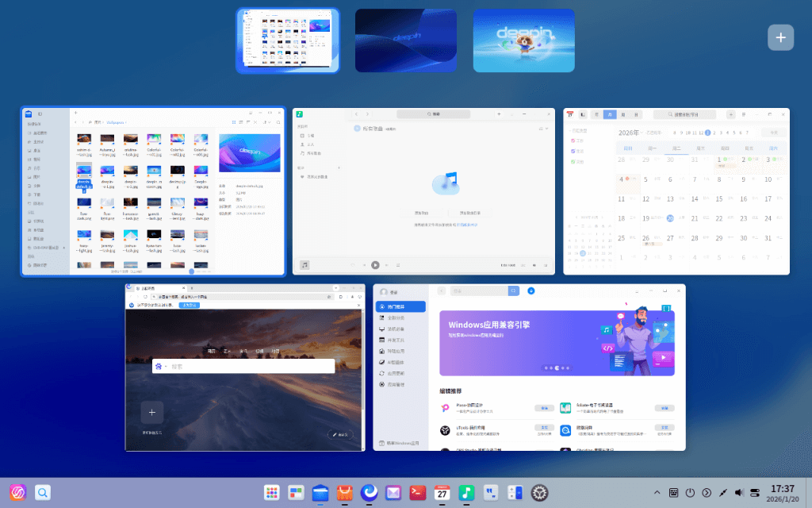The height and width of the screenshot is (508, 812).
Task: Switch to icon grid view in File Manager
Action: tap(234, 122)
